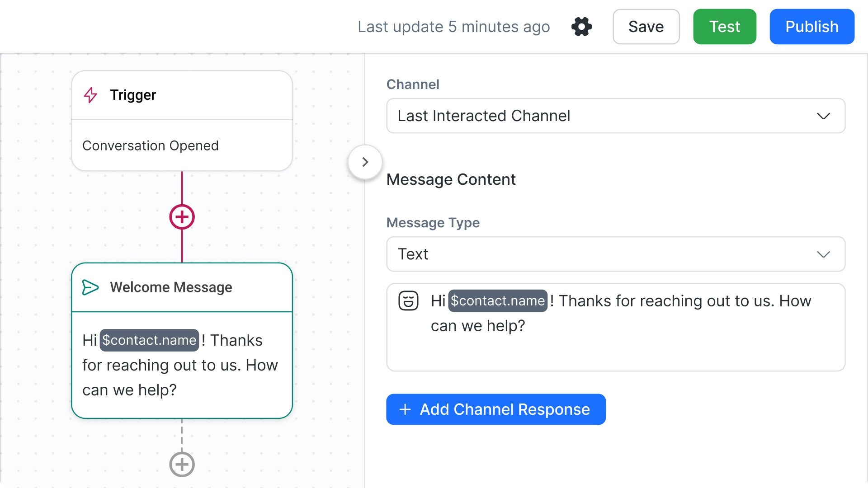Publish the workflow

(x=811, y=27)
